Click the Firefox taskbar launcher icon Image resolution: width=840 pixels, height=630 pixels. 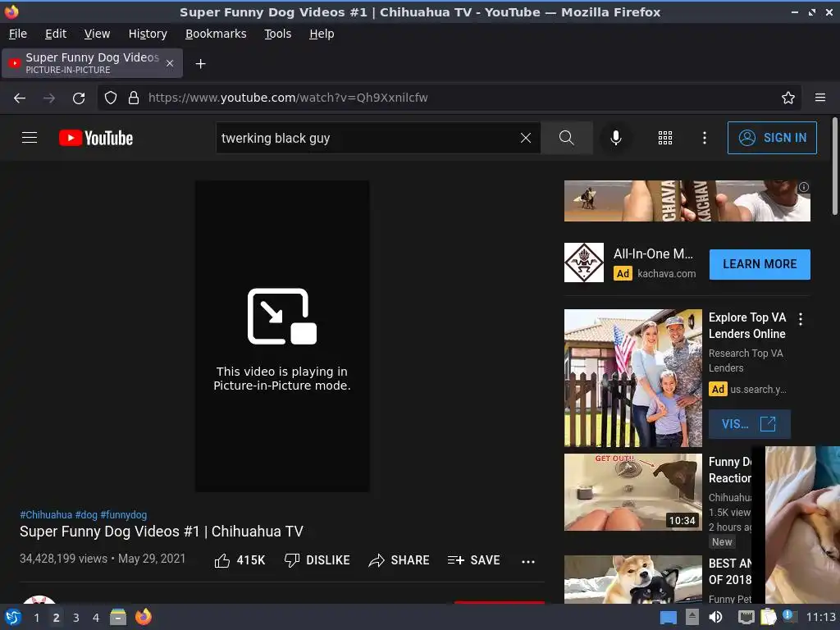(x=143, y=617)
